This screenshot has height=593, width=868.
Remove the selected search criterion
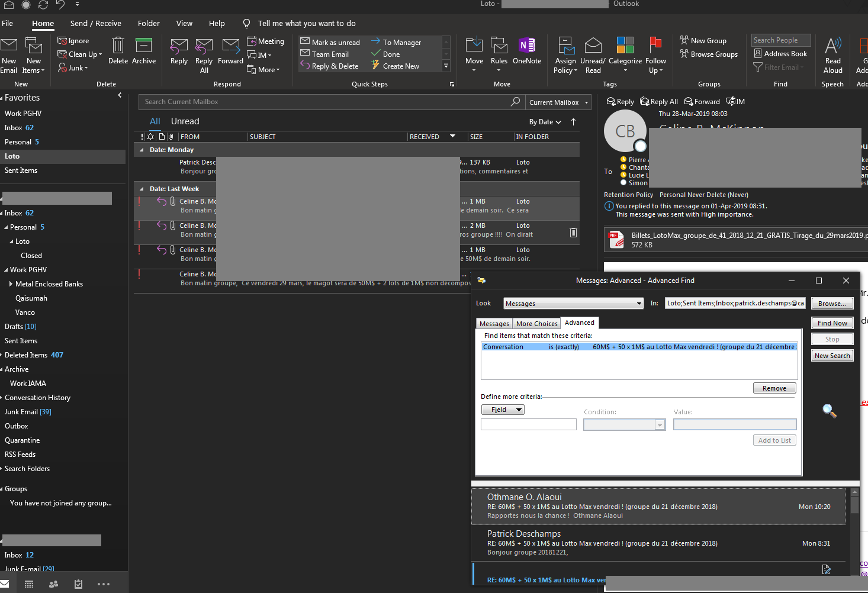coord(774,388)
